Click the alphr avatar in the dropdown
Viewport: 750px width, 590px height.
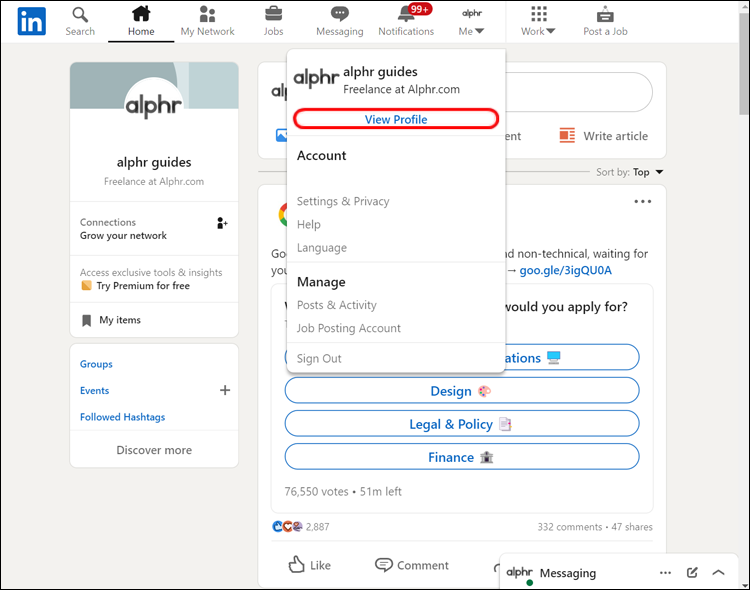316,78
